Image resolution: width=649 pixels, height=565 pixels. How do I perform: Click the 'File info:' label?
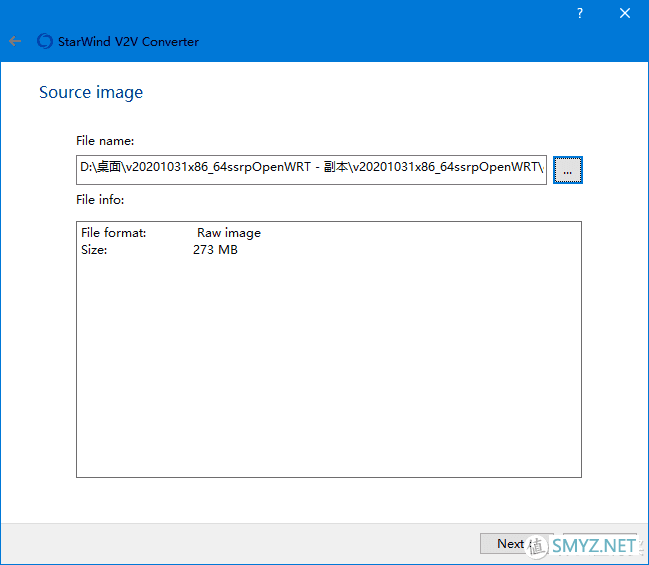click(x=100, y=200)
